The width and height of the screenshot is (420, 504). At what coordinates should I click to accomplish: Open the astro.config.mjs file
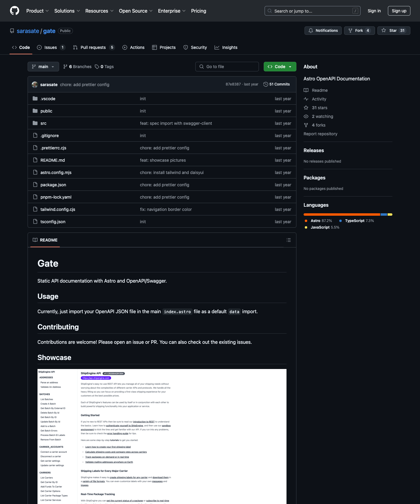click(56, 172)
